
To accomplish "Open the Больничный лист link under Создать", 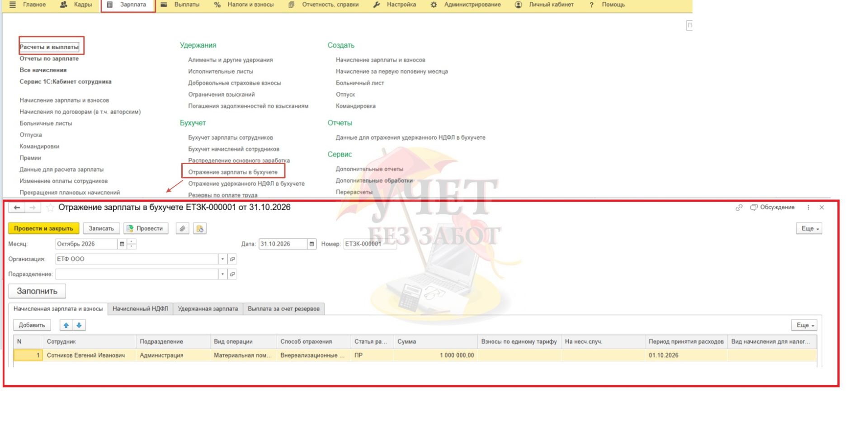I will point(360,83).
